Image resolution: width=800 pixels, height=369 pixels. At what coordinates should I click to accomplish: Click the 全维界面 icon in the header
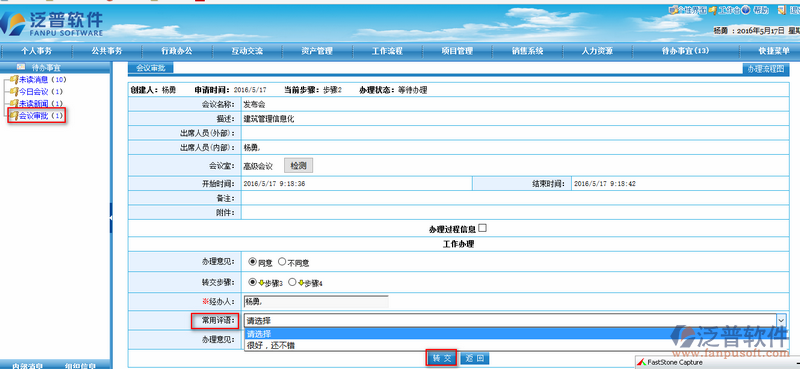click(x=672, y=10)
